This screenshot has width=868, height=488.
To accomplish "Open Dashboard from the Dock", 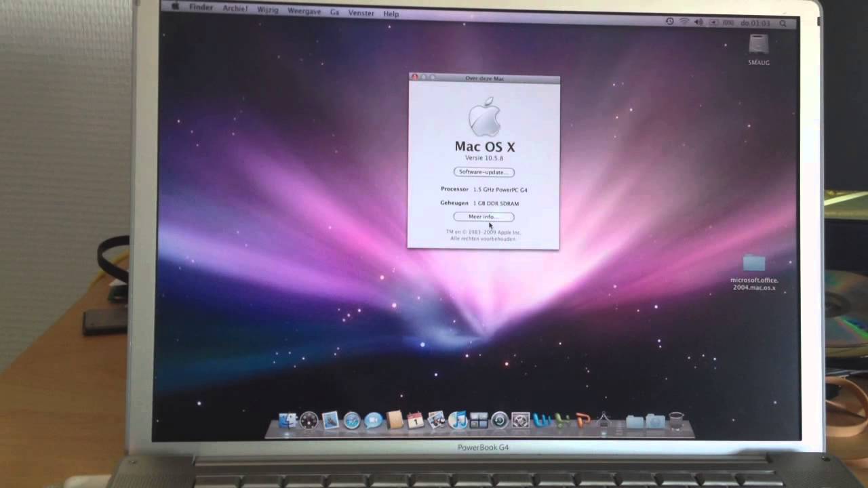I will click(309, 421).
